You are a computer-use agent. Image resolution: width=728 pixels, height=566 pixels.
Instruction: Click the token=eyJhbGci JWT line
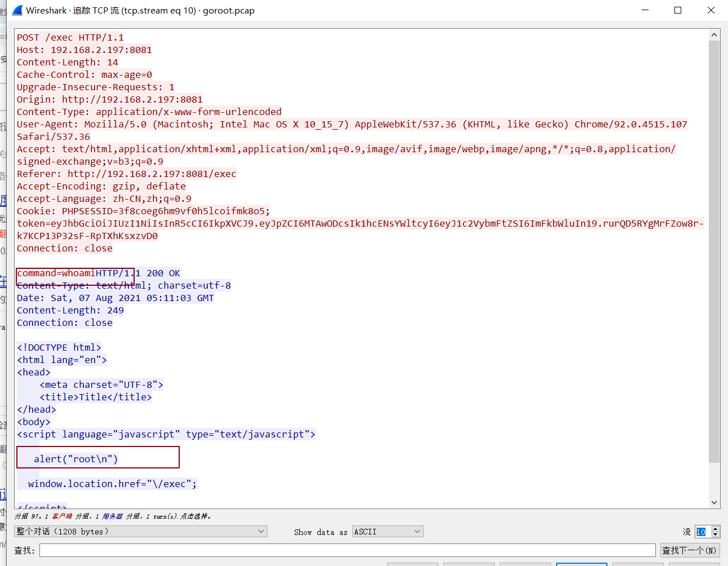(361, 224)
